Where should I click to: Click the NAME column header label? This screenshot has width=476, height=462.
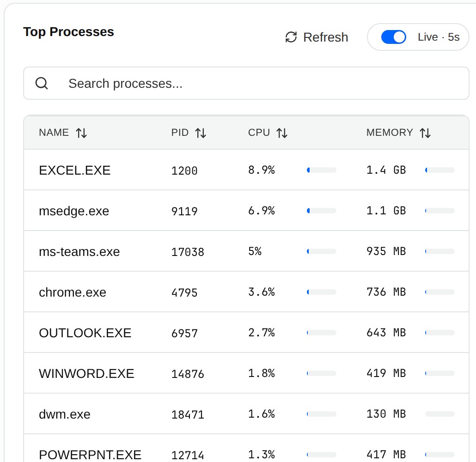coord(54,133)
